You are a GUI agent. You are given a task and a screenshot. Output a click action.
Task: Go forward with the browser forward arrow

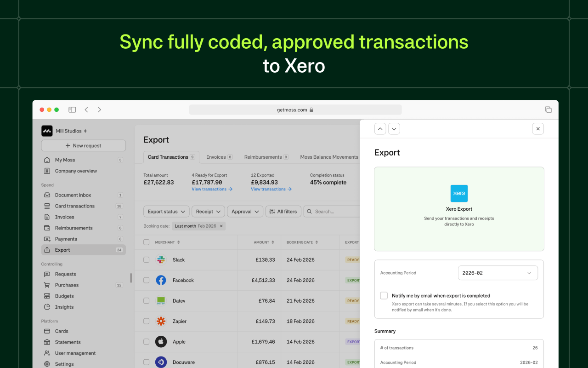pyautogui.click(x=99, y=110)
